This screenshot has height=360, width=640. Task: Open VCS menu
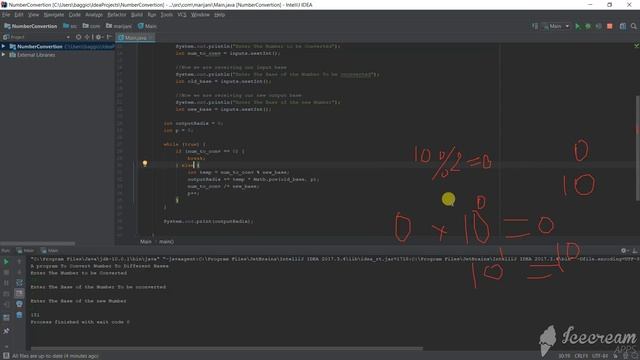[182, 15]
